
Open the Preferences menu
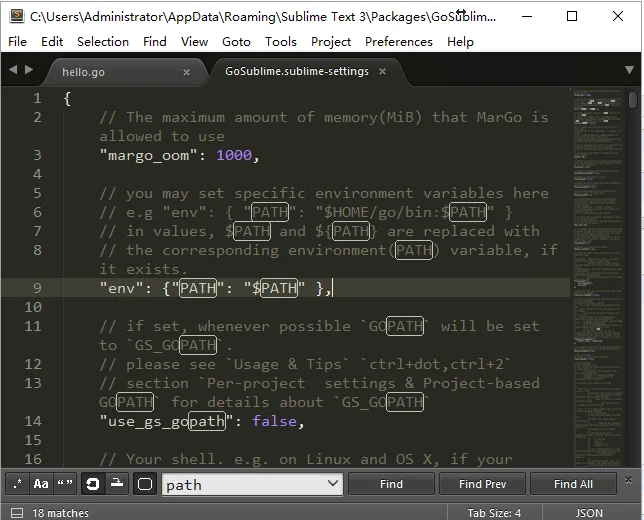pos(398,42)
